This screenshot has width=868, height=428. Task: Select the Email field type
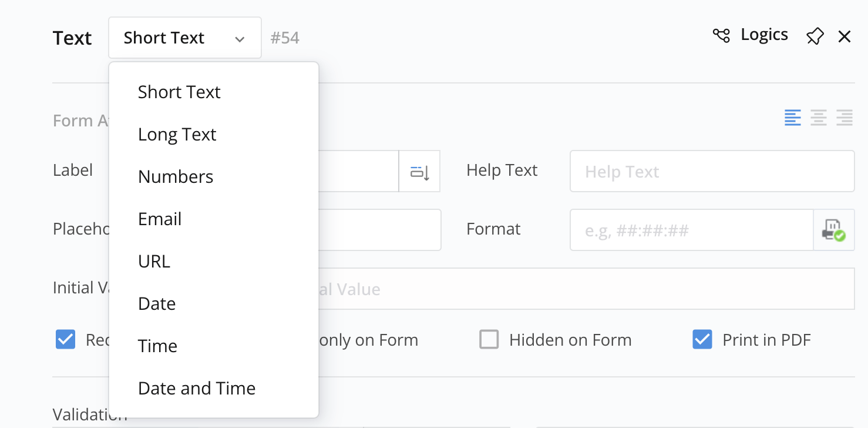point(160,219)
